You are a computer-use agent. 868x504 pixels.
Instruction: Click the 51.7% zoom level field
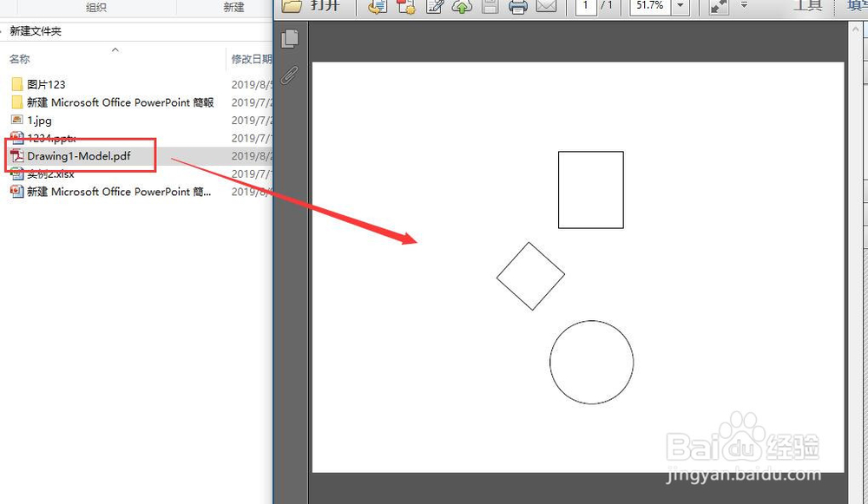pos(650,6)
